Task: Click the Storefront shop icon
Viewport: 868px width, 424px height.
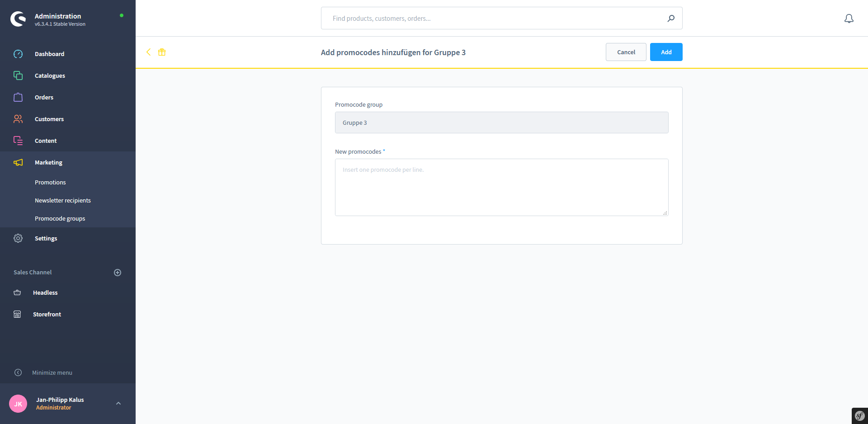Action: pyautogui.click(x=17, y=314)
